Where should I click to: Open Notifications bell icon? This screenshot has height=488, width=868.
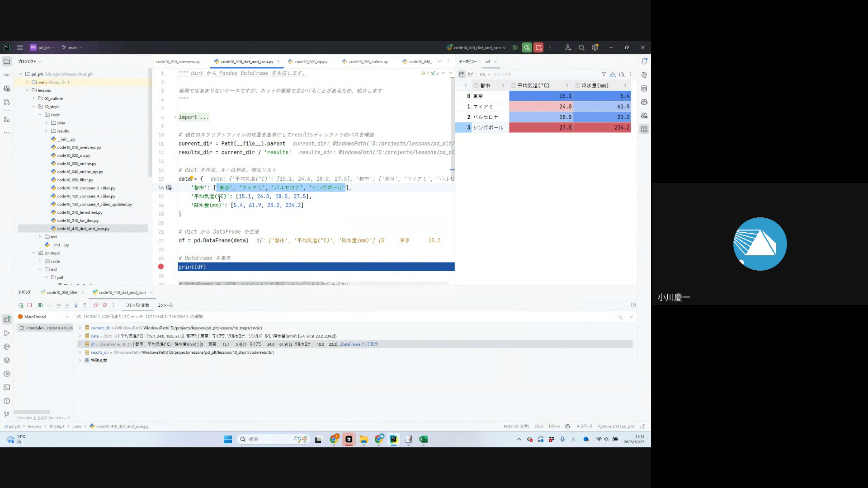coord(644,61)
